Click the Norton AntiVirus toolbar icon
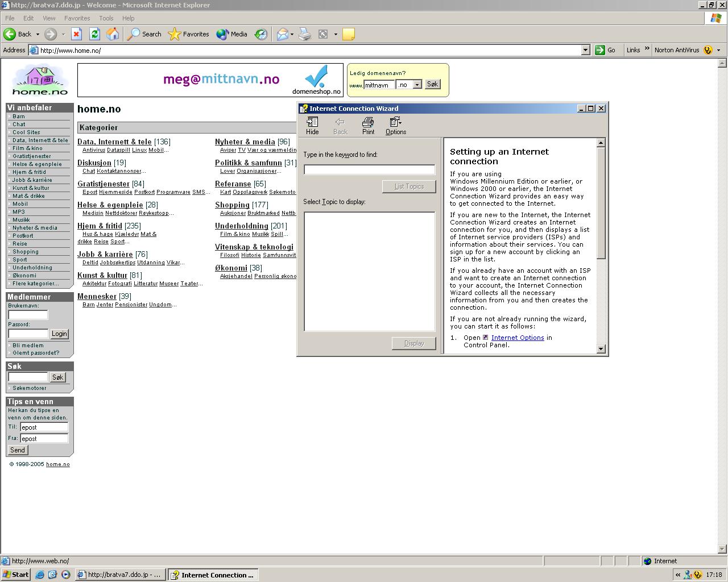 tap(708, 50)
